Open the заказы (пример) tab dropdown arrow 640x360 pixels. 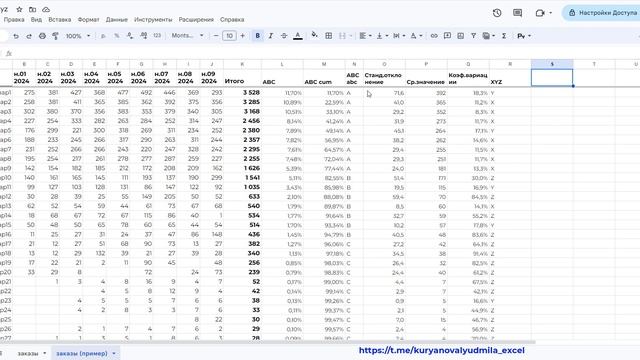[x=114, y=353]
